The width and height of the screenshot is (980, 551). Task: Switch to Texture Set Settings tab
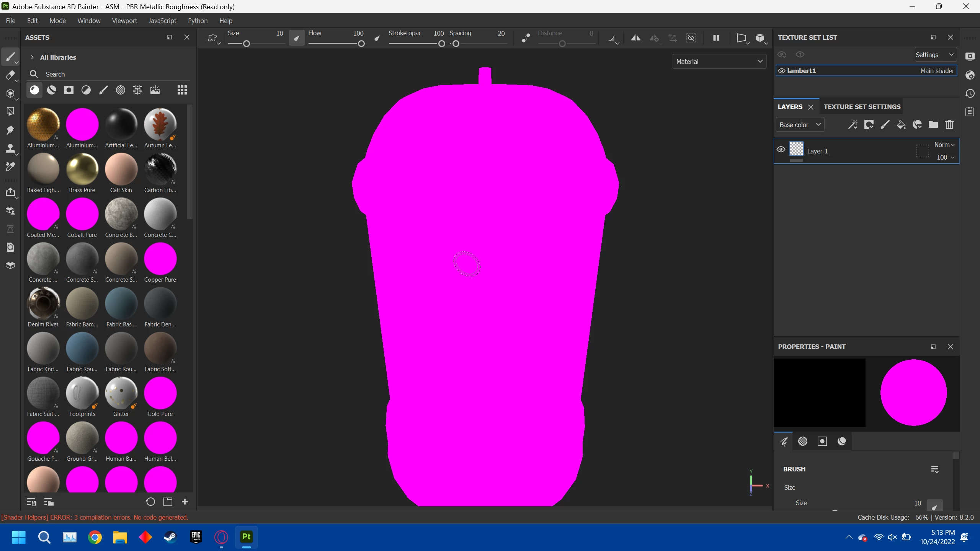click(862, 107)
